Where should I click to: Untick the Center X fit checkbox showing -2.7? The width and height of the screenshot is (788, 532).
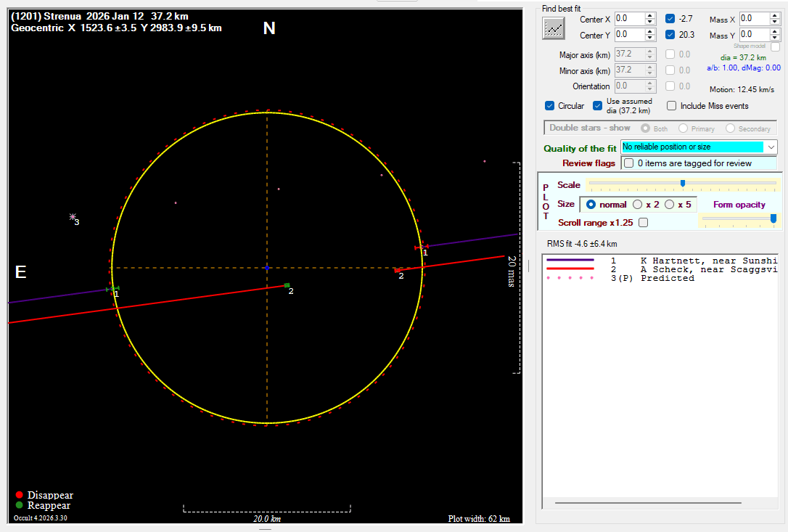(x=670, y=19)
